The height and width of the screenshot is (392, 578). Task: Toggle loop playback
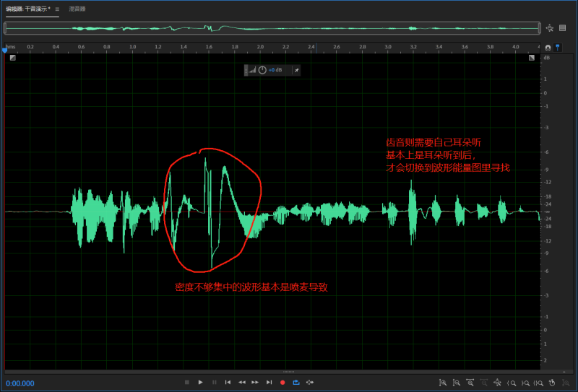296,382
